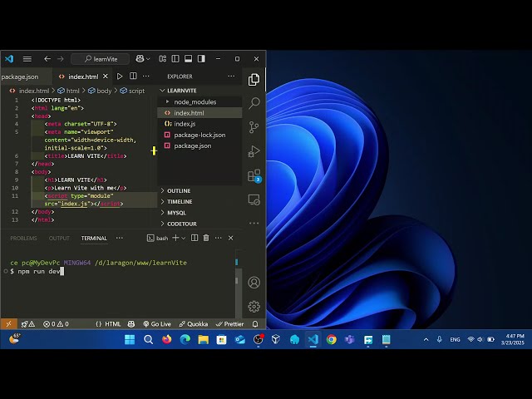532x399 pixels.
Task: Open the Search view in activity bar
Action: coord(254,103)
